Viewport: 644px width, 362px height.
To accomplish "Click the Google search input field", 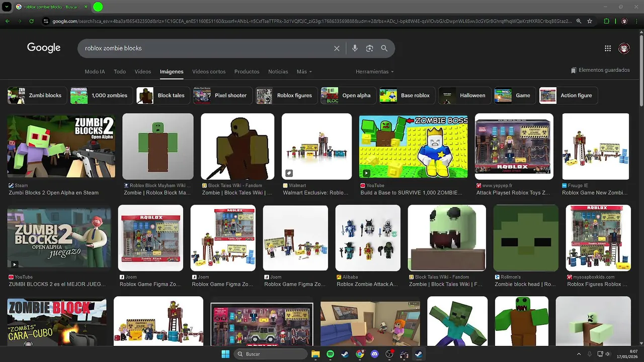I will [206, 48].
